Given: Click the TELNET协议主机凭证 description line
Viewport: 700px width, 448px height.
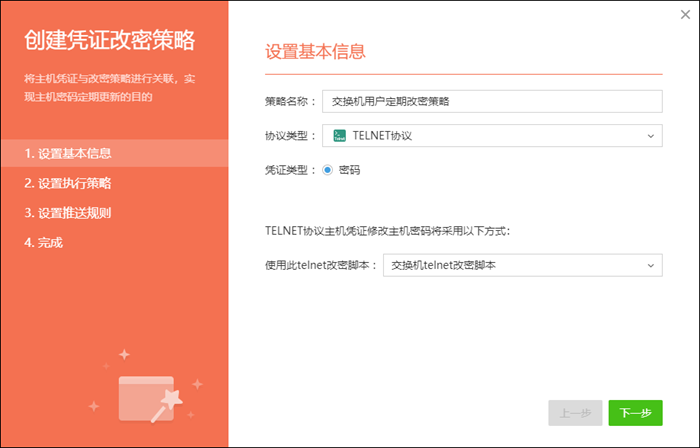Looking at the screenshot, I should (388, 231).
